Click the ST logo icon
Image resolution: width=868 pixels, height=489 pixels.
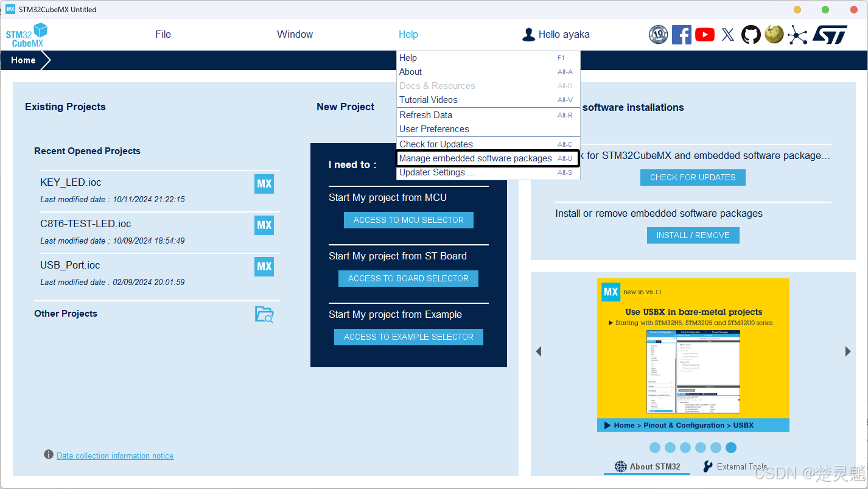click(x=829, y=35)
